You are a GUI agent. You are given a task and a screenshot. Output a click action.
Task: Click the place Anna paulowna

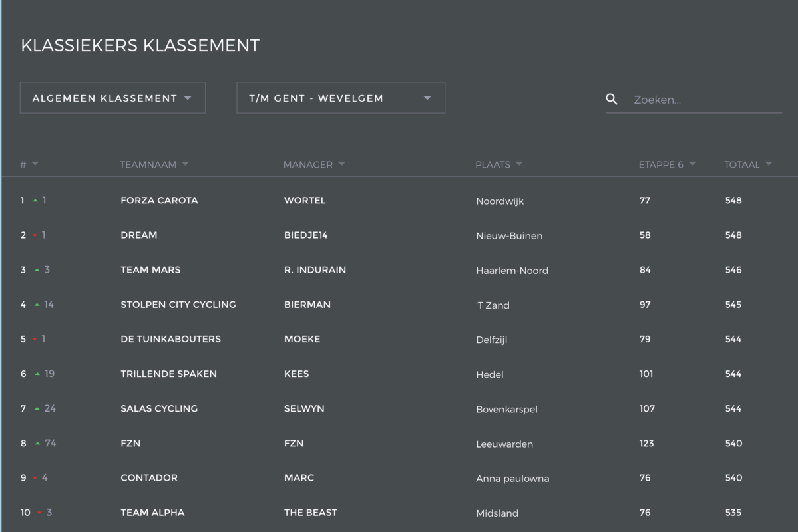512,479
